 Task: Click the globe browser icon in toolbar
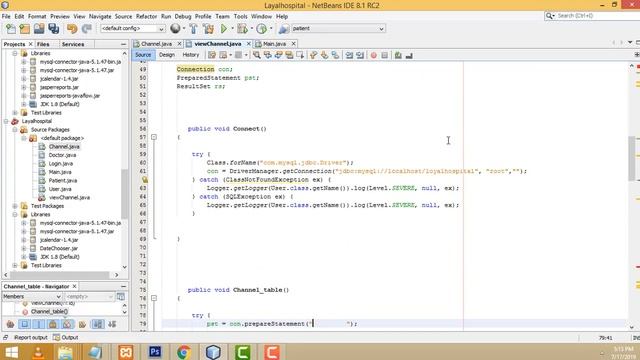coord(175,28)
